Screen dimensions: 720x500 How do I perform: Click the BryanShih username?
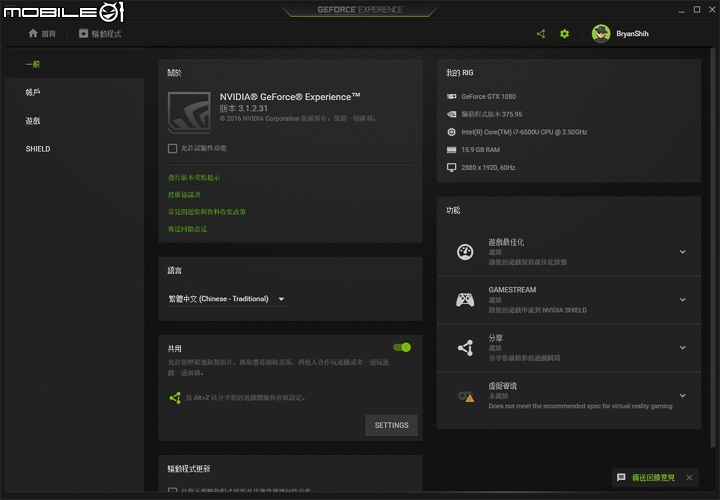tap(632, 34)
